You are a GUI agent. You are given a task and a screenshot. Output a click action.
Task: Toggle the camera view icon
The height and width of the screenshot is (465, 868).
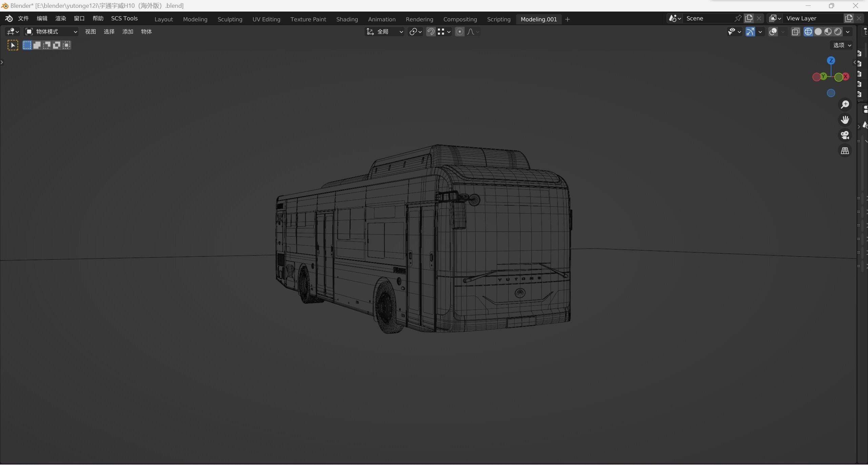point(845,135)
